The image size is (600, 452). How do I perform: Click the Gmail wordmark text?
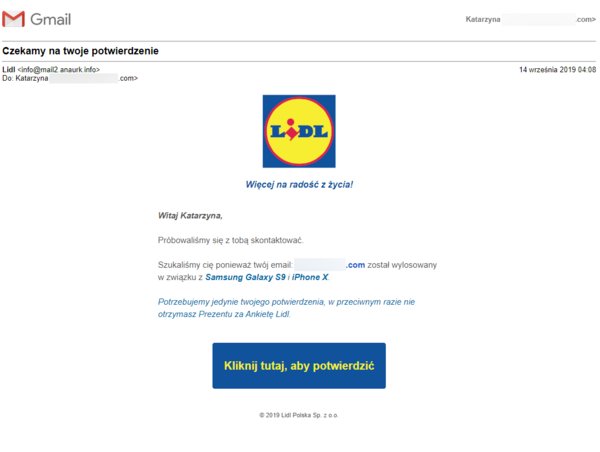[51, 19]
